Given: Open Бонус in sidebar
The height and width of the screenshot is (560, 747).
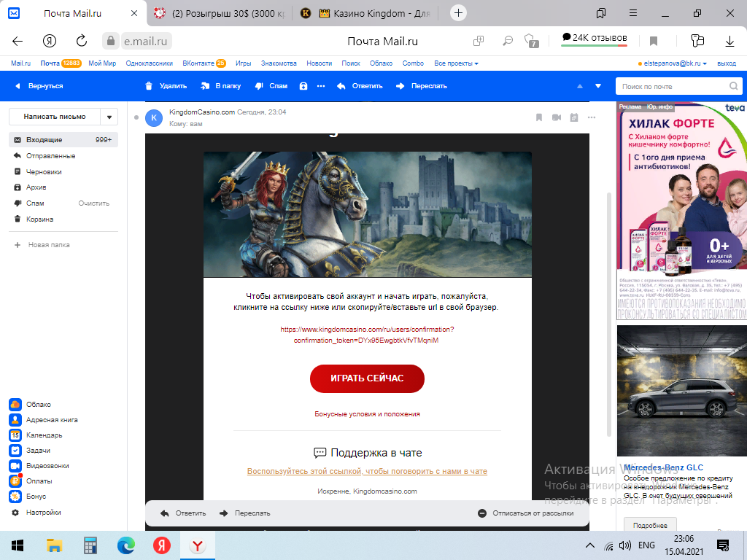Looking at the screenshot, I should coord(28,496).
